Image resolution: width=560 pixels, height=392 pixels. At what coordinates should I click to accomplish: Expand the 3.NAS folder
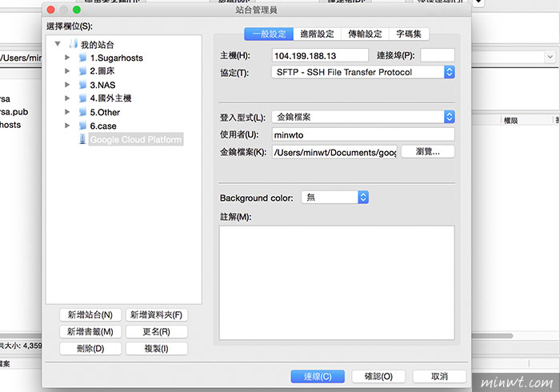(66, 85)
